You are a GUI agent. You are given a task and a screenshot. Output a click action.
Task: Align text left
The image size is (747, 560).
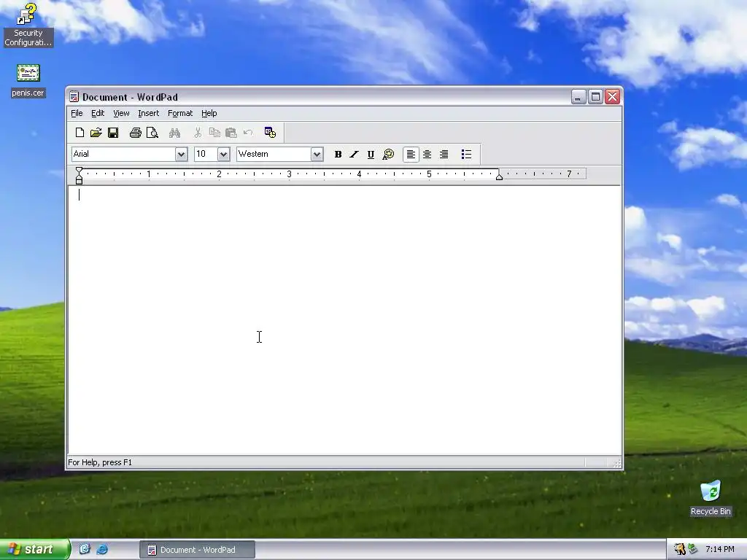[411, 155]
